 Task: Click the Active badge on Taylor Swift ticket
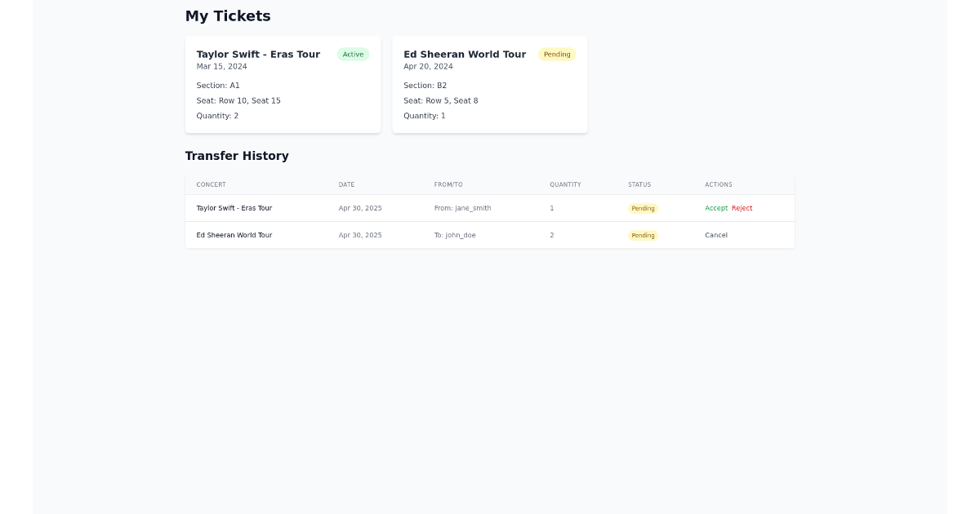[353, 54]
